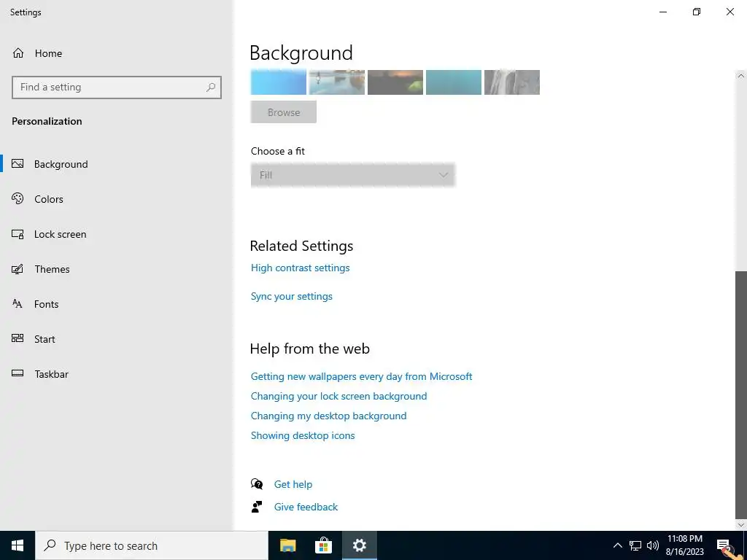Click the Colors palette icon
747x560 pixels.
tap(18, 198)
